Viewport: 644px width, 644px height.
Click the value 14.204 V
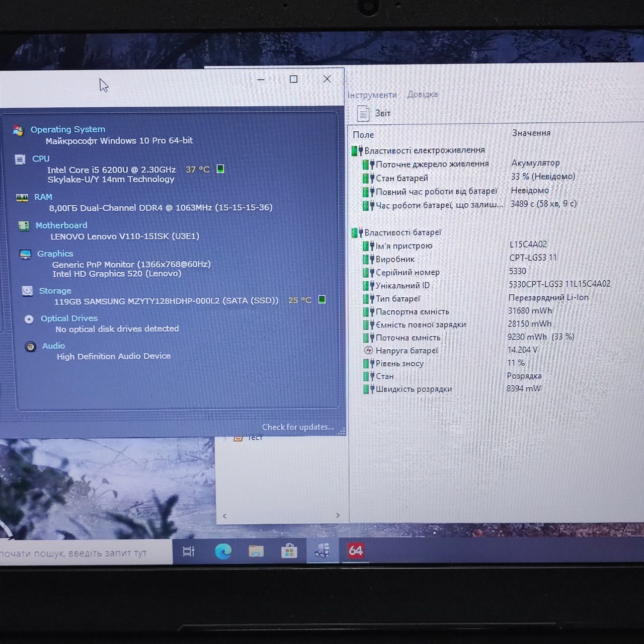(523, 350)
